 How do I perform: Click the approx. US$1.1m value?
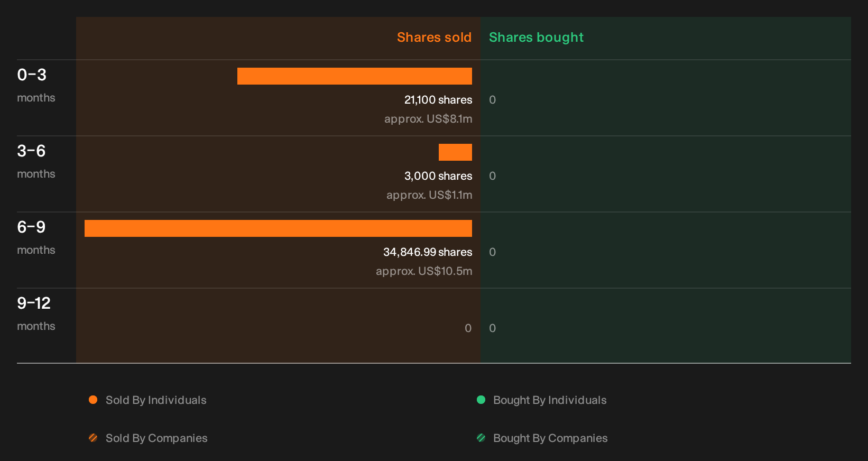[429, 195]
